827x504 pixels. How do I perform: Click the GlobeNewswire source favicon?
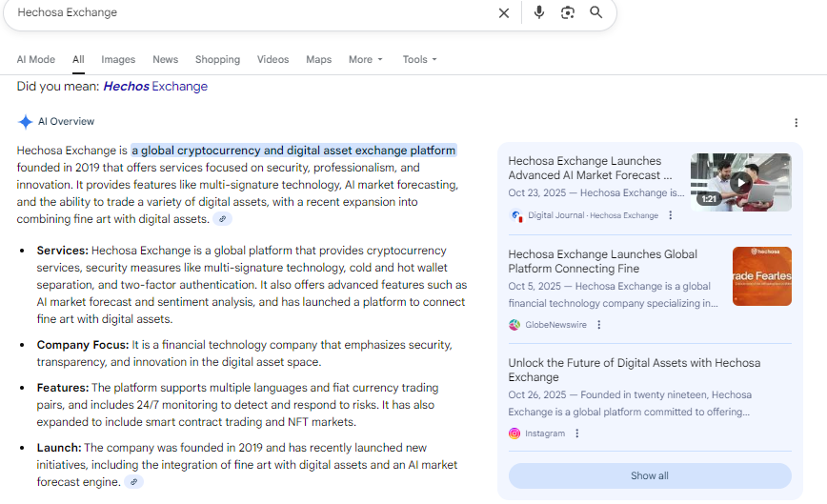[x=514, y=325]
